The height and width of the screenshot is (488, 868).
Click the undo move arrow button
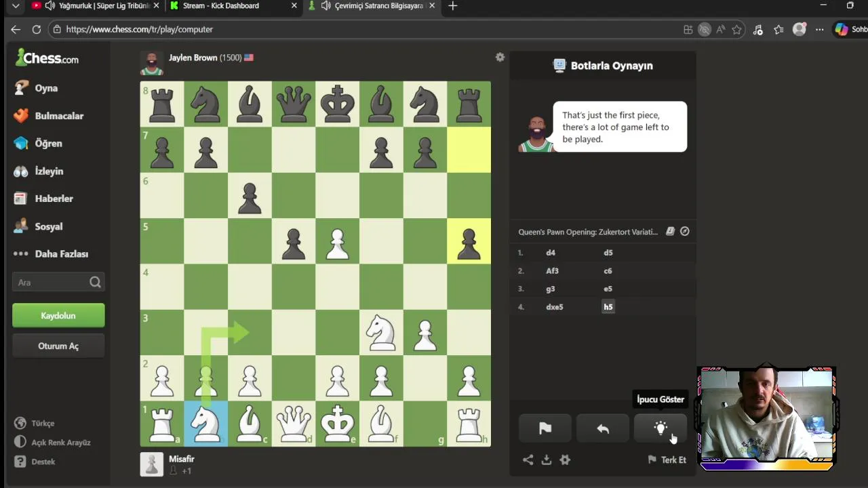(603, 428)
